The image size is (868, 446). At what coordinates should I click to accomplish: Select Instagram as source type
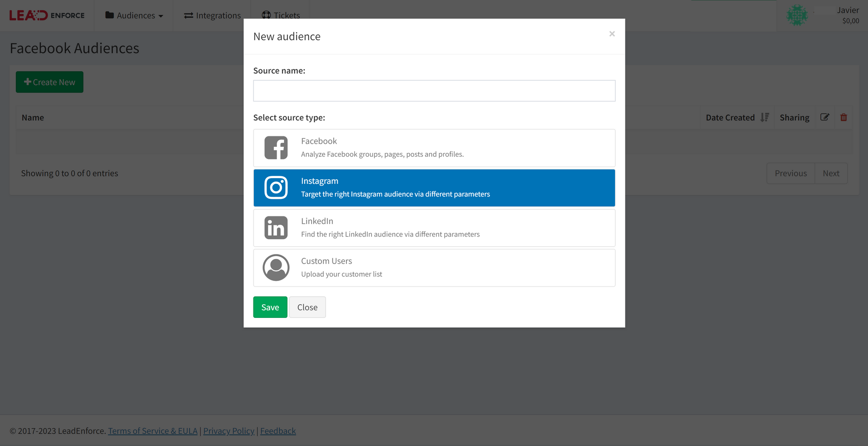click(x=434, y=188)
